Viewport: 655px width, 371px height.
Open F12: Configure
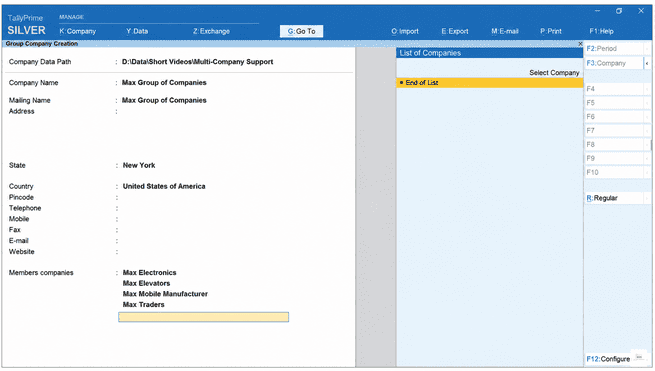pos(608,359)
